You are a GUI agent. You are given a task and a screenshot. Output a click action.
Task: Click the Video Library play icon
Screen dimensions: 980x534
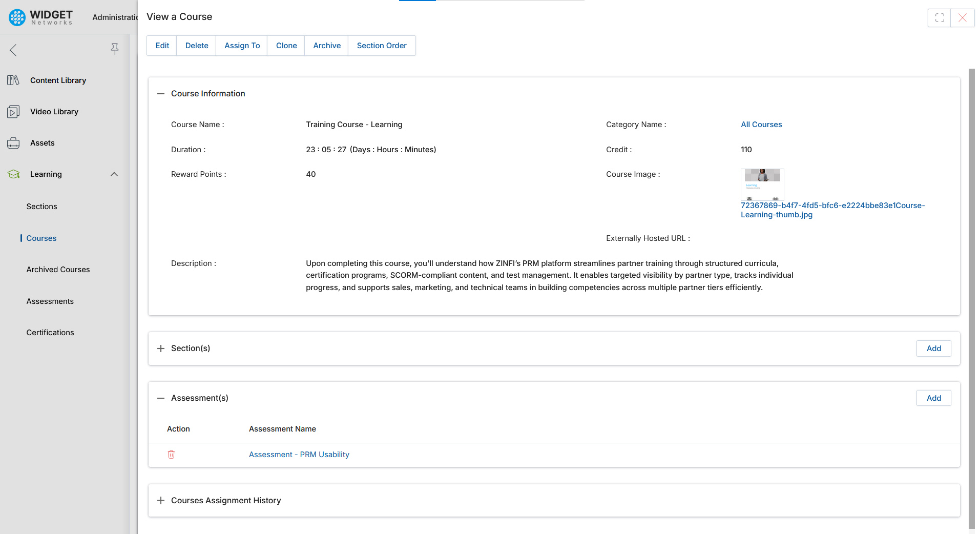pos(13,112)
